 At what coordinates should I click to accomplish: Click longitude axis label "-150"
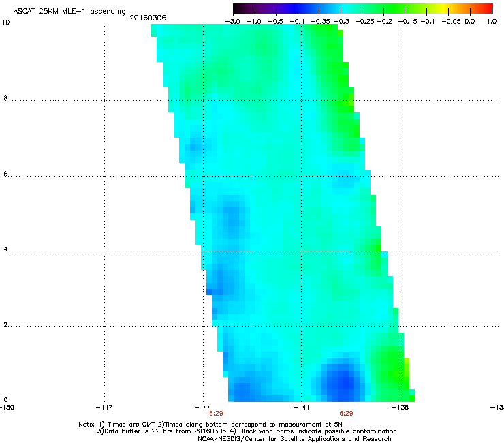[x=7, y=408]
